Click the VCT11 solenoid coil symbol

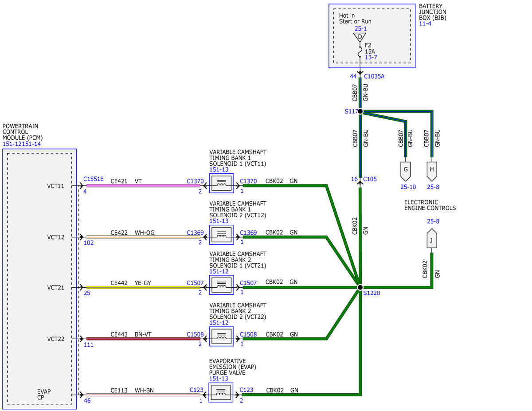221,183
